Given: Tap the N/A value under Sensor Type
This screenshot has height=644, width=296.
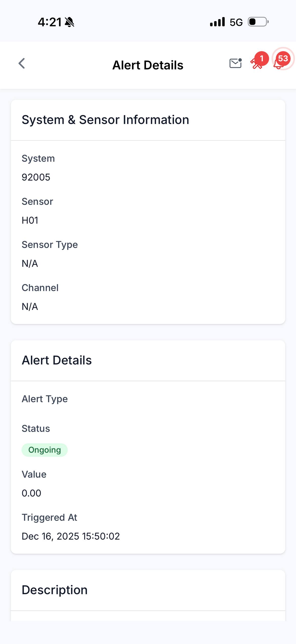Looking at the screenshot, I should point(30,264).
